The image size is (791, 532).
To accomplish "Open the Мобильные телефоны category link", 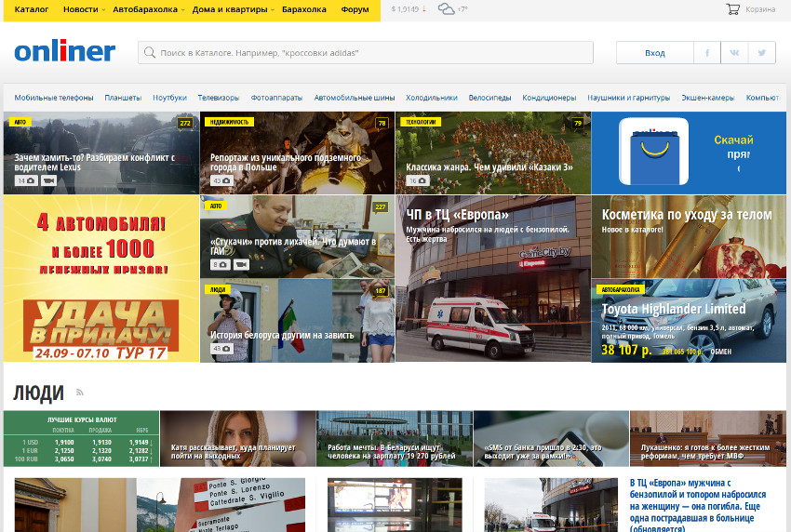I will coord(54,98).
